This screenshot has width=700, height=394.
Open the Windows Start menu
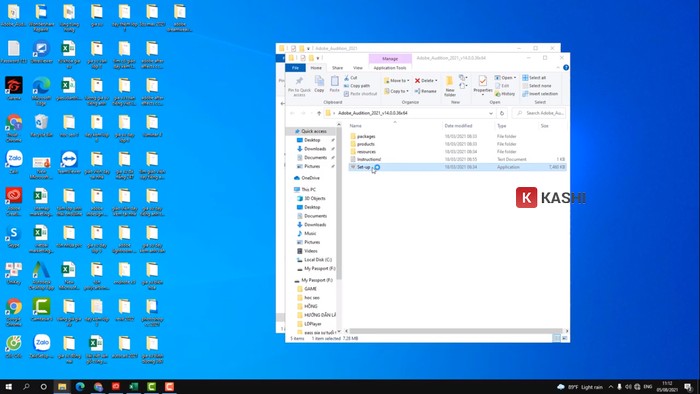point(8,386)
